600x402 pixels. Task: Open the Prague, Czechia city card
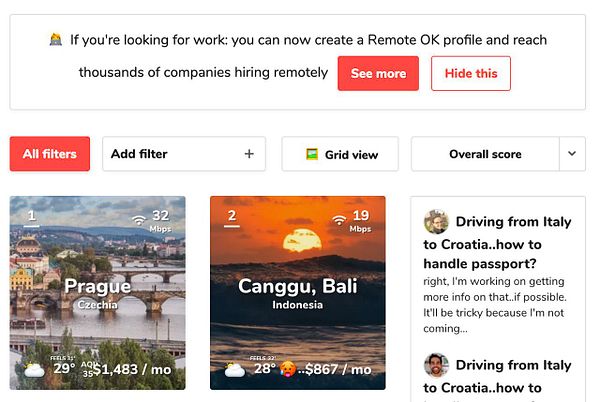click(x=98, y=293)
